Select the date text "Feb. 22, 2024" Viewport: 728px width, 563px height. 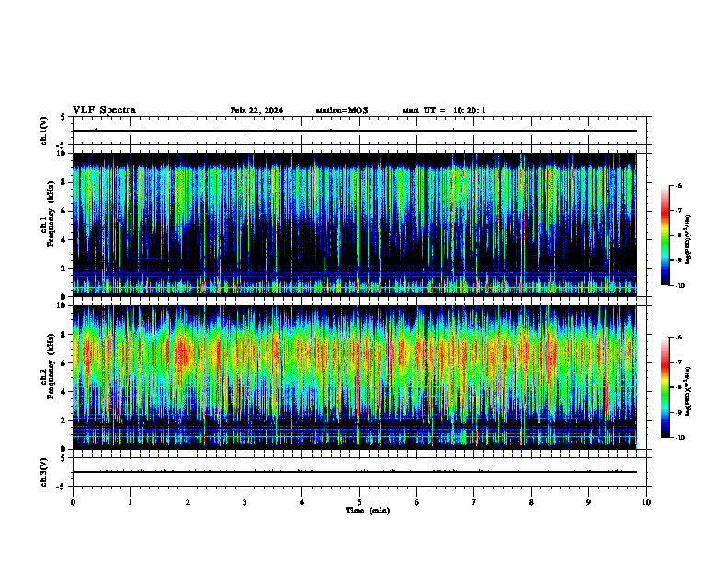(x=256, y=110)
